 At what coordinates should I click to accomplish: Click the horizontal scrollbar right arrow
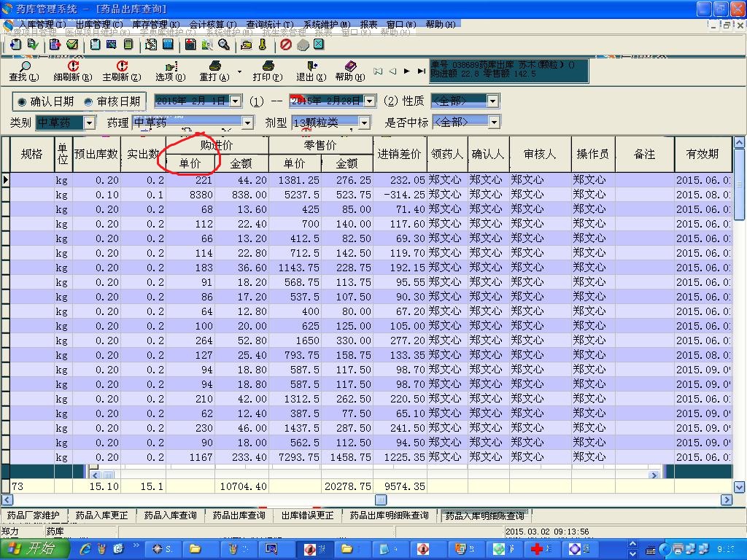click(727, 500)
